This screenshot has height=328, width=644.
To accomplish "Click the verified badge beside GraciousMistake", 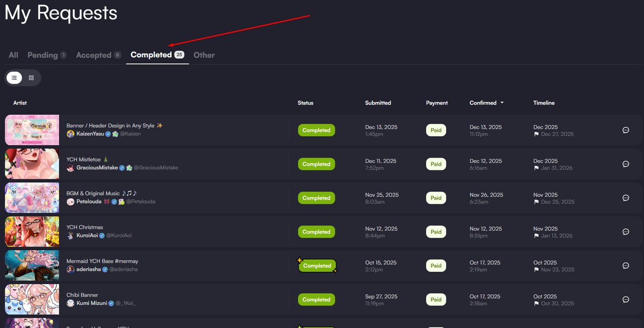I will [x=122, y=168].
